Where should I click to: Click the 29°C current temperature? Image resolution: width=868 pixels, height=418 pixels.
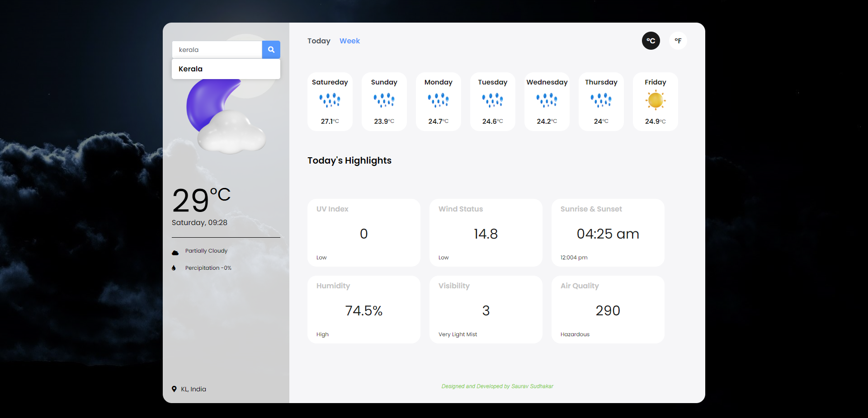coord(201,200)
